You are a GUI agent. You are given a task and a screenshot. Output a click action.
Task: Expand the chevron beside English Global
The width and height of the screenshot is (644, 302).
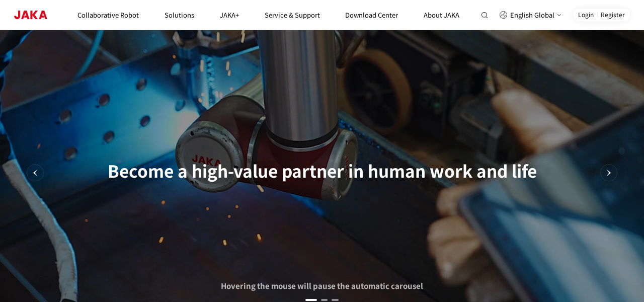coord(559,15)
